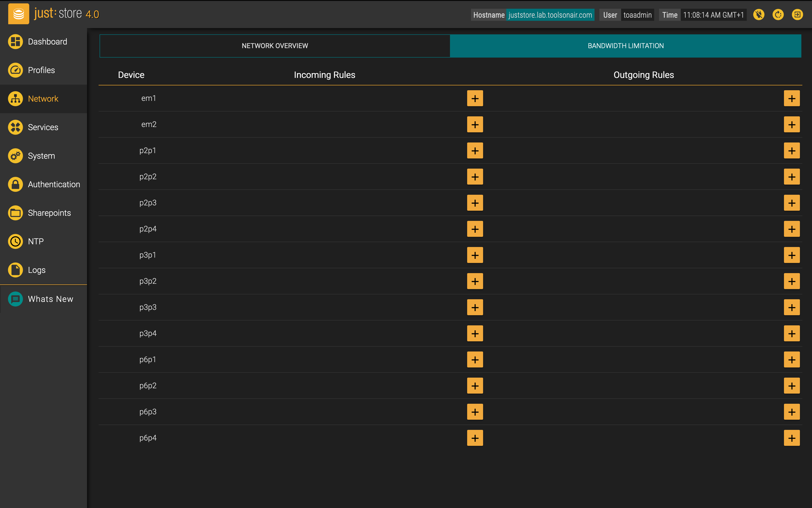Image resolution: width=812 pixels, height=508 pixels.
Task: Click the p6p4 device name
Action: point(148,438)
